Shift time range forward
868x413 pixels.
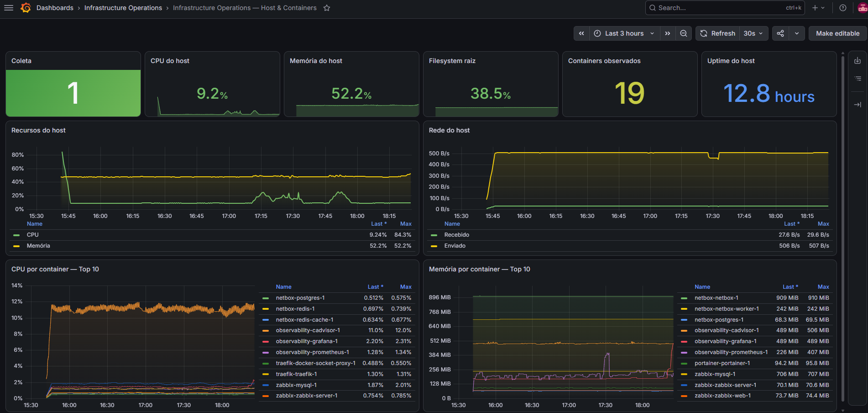coord(668,33)
